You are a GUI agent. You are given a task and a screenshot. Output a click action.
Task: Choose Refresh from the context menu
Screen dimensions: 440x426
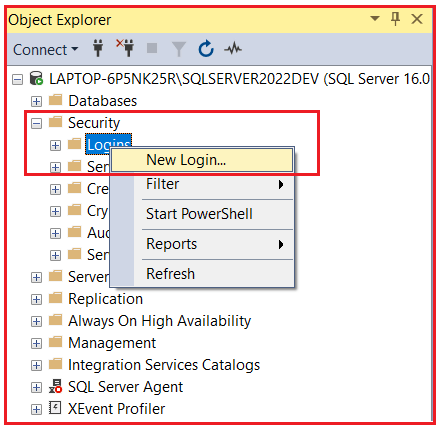click(x=202, y=274)
